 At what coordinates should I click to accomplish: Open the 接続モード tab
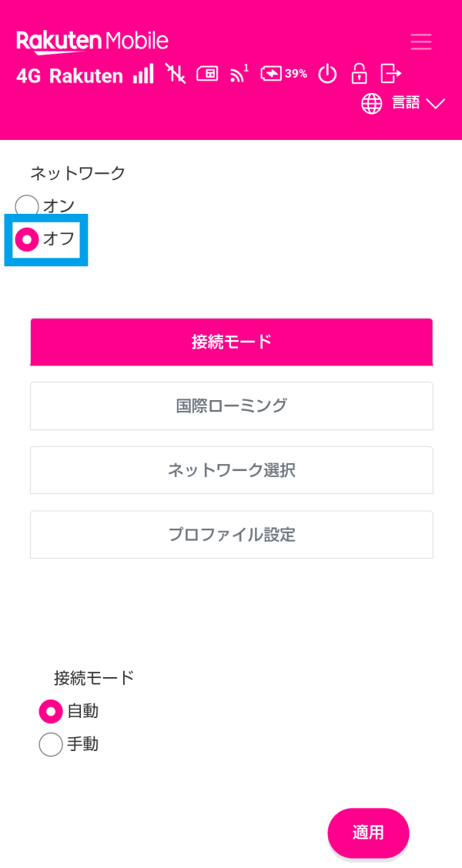pos(231,342)
